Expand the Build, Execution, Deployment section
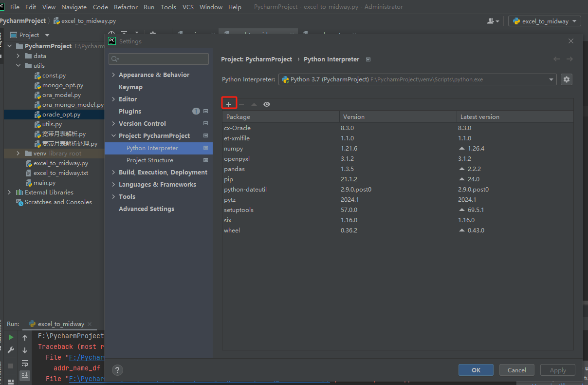 click(113, 172)
